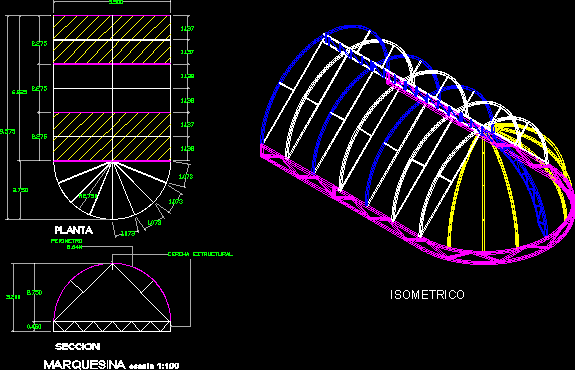This screenshot has height=370, width=575.
Task: Click the topmost 2.275 dimension in plan
Action: pyautogui.click(x=39, y=44)
